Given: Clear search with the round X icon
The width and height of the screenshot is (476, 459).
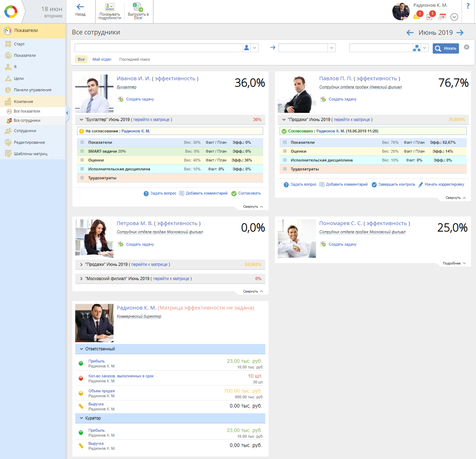Looking at the screenshot, I should (x=466, y=47).
